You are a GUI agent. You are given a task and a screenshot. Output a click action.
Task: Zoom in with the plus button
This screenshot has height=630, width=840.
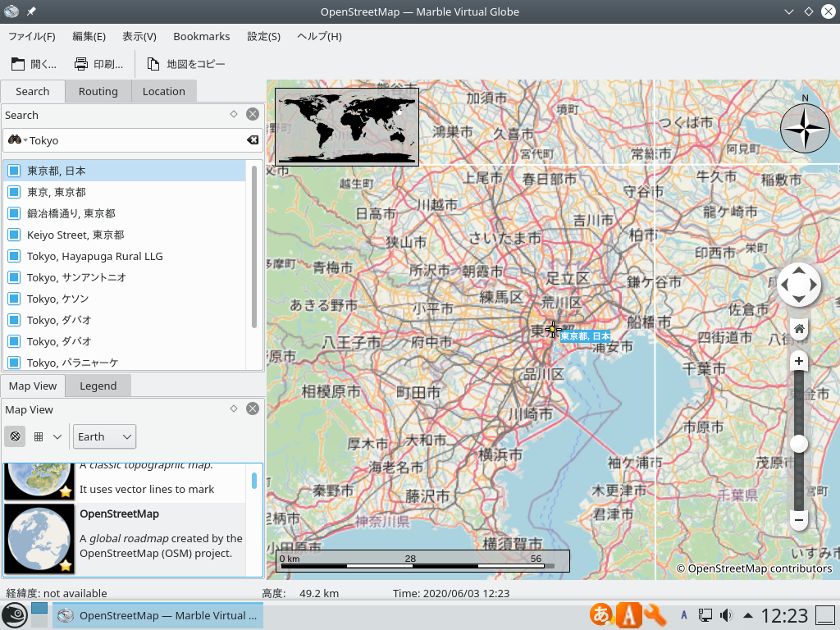[799, 361]
